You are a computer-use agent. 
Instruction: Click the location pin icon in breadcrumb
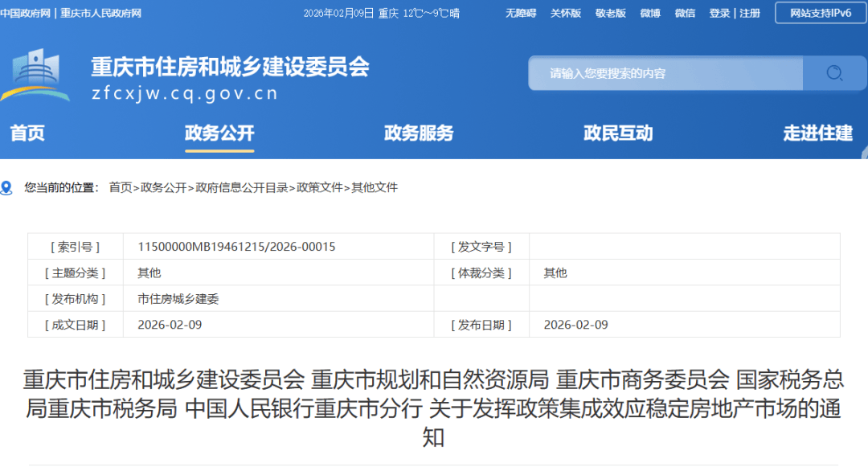coord(7,188)
